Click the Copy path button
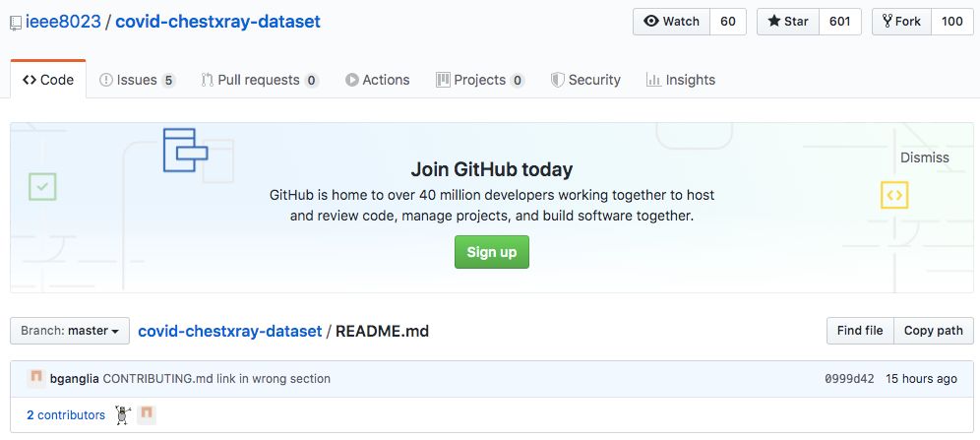980x440 pixels. coord(933,331)
